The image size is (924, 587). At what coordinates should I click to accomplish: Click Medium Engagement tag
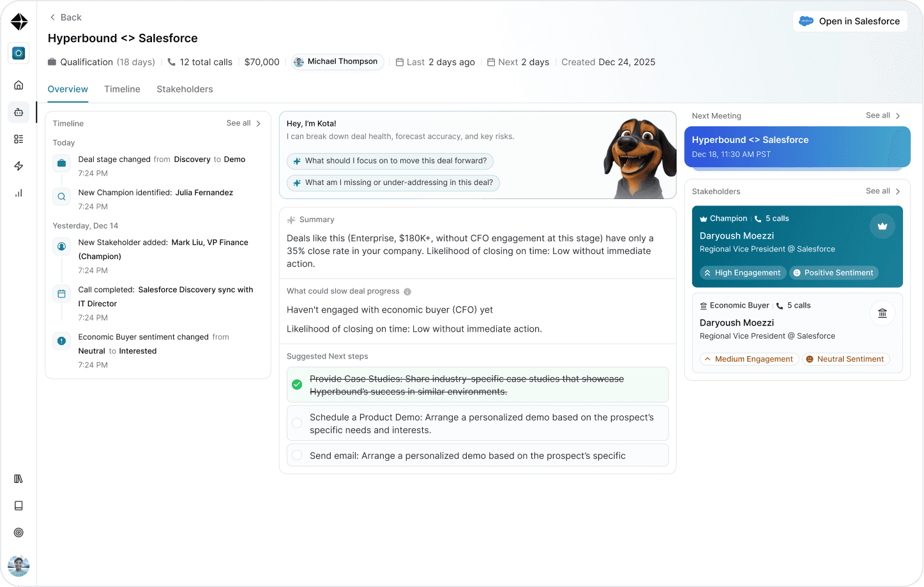(x=749, y=359)
